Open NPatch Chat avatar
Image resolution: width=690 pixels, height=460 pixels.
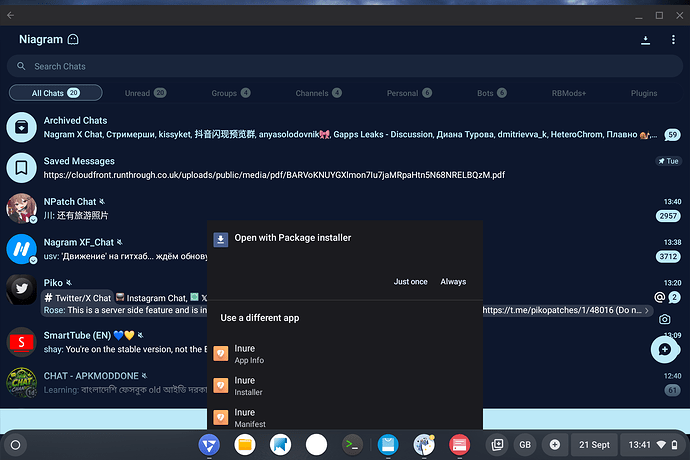(21, 208)
